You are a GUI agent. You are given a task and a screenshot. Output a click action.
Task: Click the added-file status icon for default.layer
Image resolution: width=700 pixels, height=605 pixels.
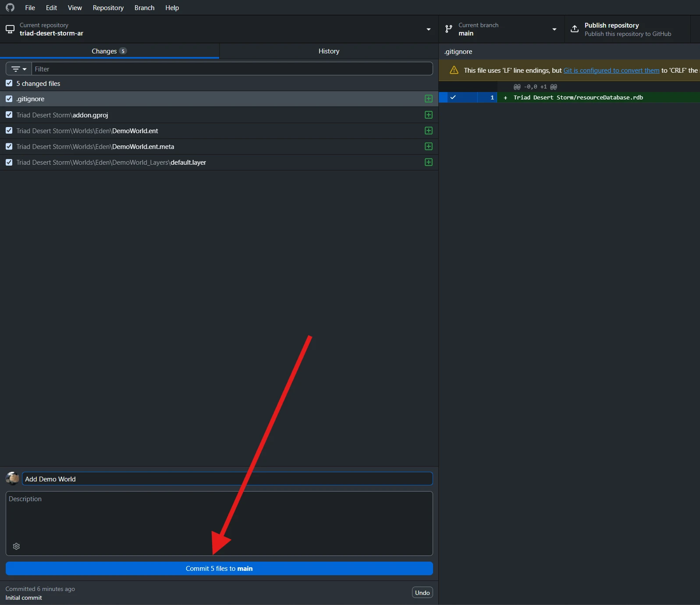click(429, 162)
